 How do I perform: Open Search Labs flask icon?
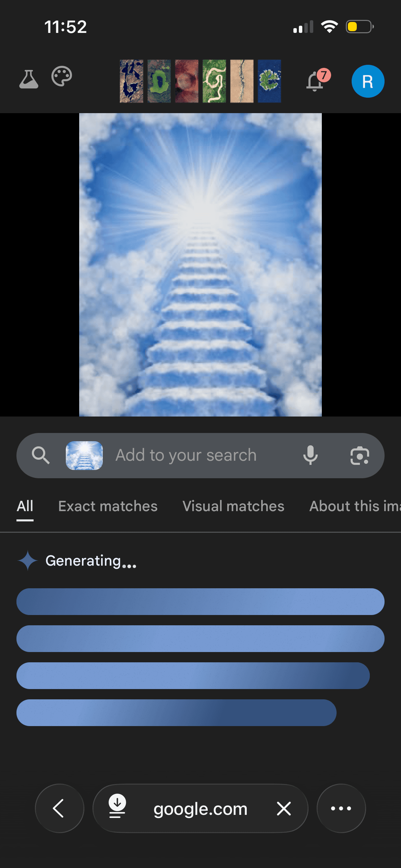coord(29,79)
